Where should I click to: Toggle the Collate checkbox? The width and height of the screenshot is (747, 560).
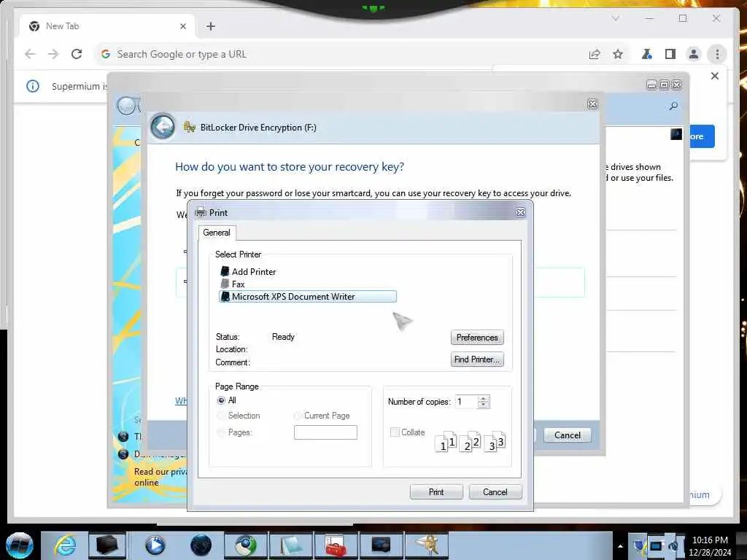click(x=395, y=432)
